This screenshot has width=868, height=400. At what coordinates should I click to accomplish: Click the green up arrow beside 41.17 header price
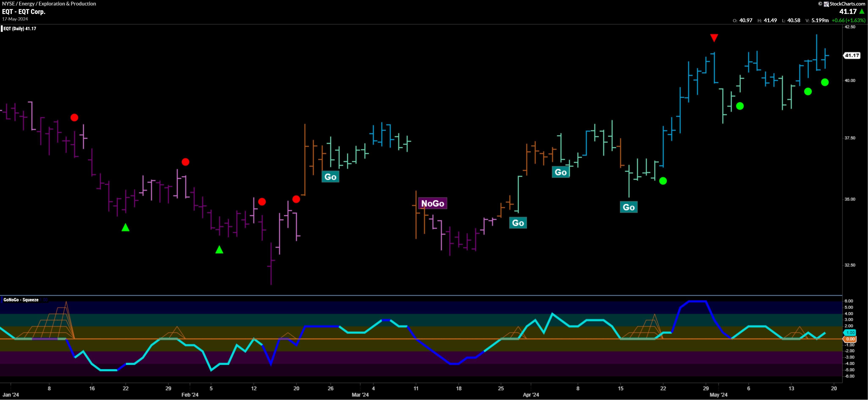pyautogui.click(x=862, y=11)
